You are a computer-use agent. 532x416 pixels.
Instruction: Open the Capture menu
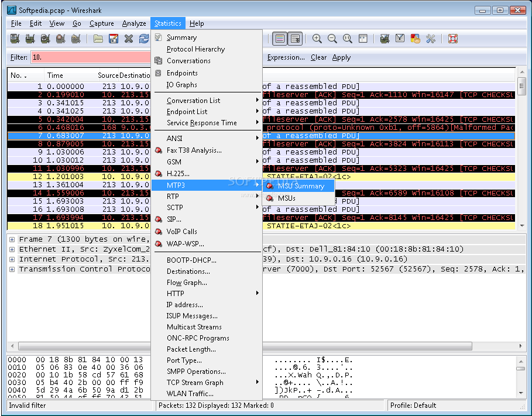[x=101, y=23]
